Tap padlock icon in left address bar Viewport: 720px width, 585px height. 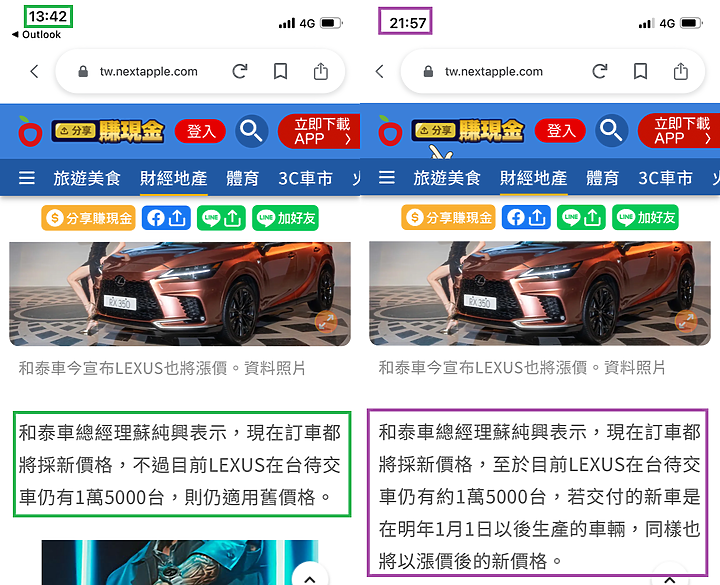83,72
